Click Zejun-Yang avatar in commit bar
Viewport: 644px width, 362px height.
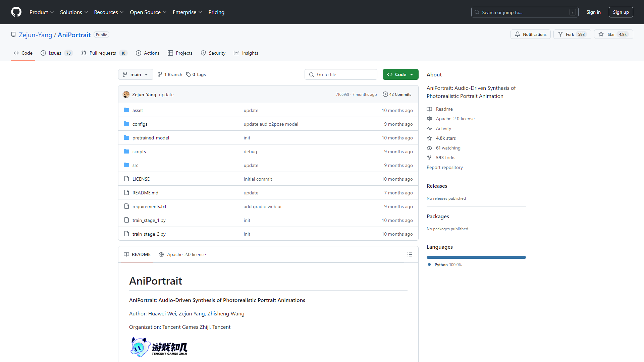click(126, 95)
